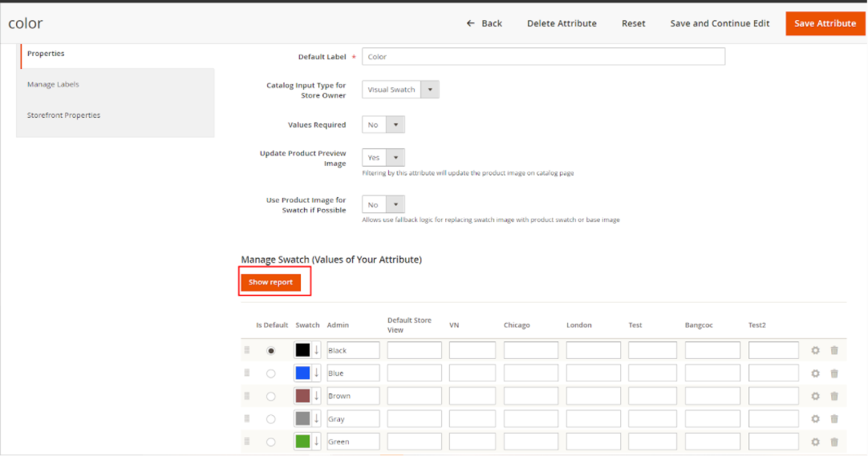Click the trash icon in Green row

(x=834, y=442)
